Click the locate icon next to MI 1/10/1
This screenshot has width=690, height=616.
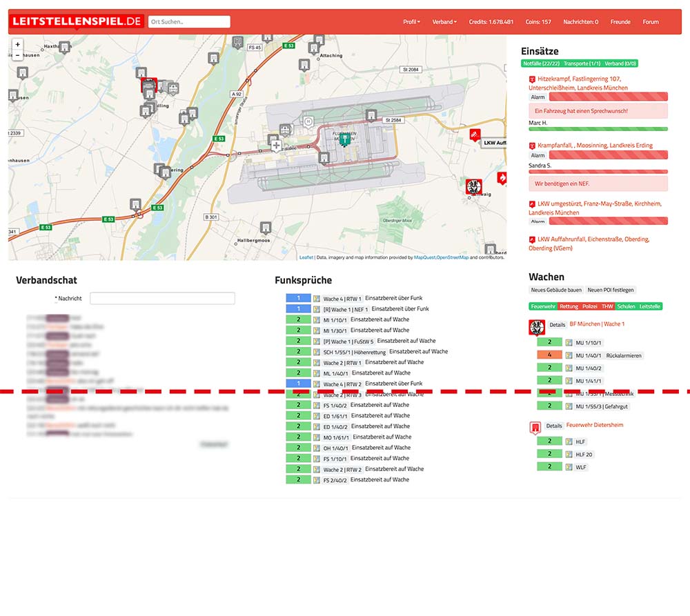tap(317, 320)
